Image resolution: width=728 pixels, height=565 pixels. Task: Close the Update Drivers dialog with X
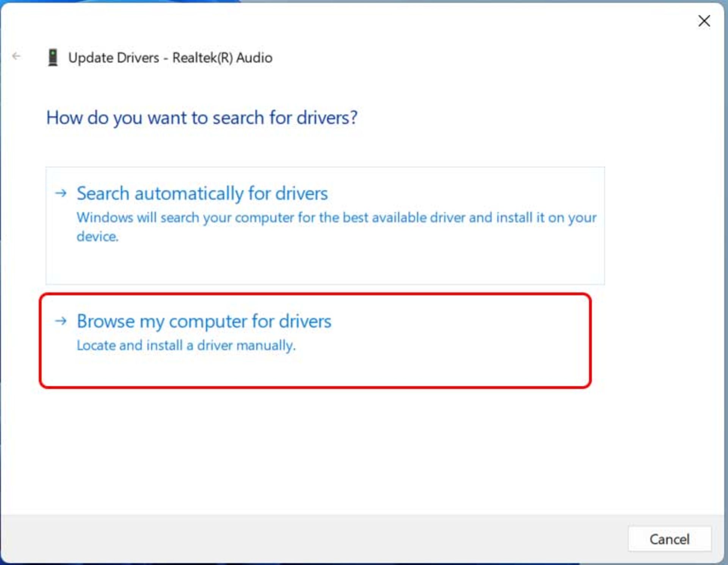point(704,21)
